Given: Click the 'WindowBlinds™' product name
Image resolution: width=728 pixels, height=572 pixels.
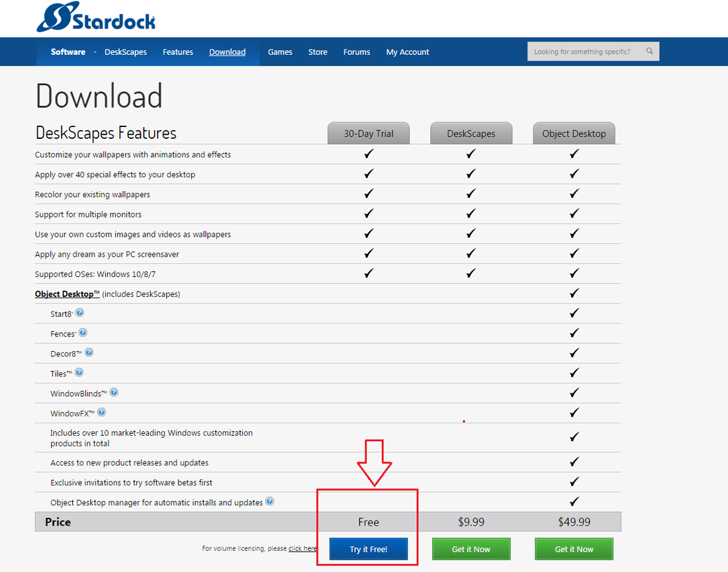Looking at the screenshot, I should click(x=79, y=393).
